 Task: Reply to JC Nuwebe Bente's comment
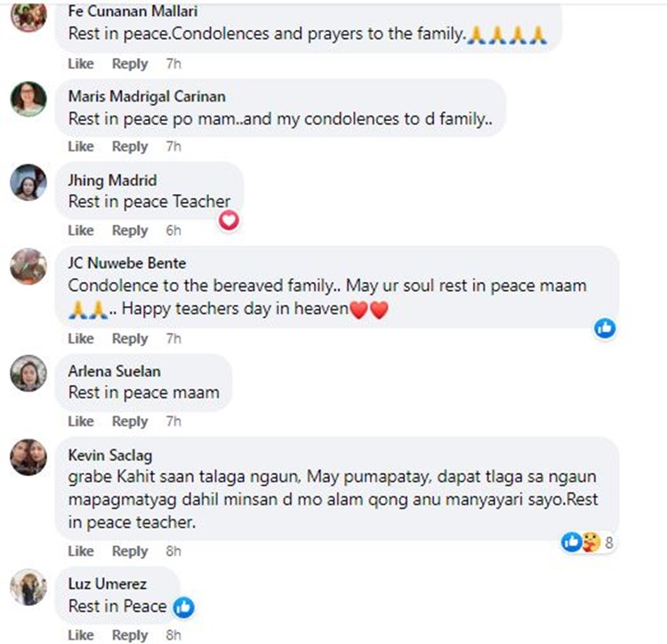pos(130,339)
